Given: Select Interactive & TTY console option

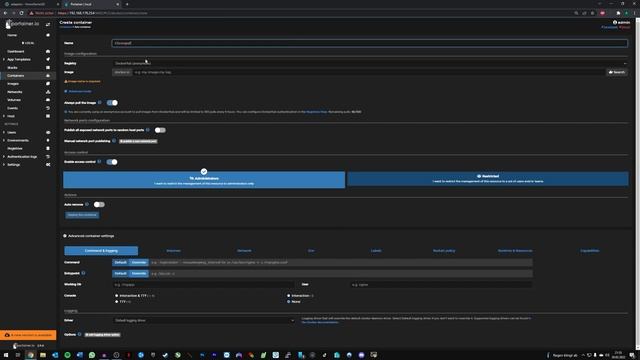Looking at the screenshot, I should (x=117, y=296).
